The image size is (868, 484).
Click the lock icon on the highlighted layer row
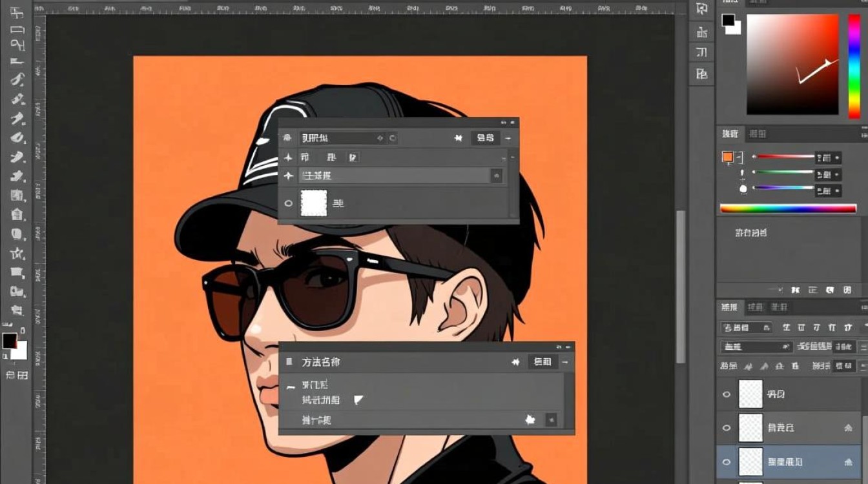coord(848,461)
